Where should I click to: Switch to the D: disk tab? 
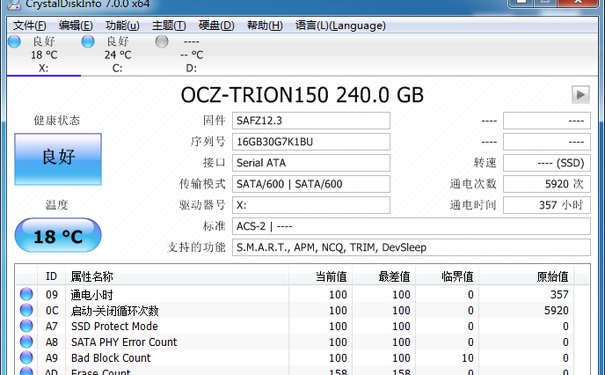(x=191, y=55)
